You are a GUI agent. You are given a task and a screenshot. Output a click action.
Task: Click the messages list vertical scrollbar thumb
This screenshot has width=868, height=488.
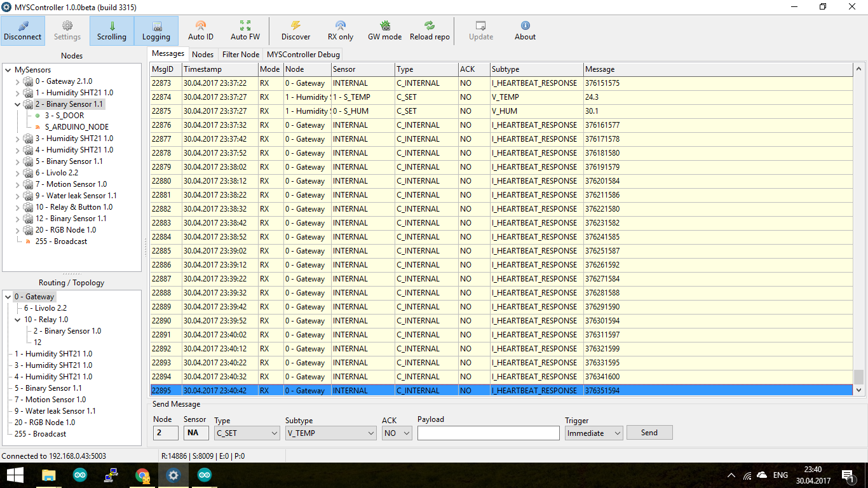(858, 377)
